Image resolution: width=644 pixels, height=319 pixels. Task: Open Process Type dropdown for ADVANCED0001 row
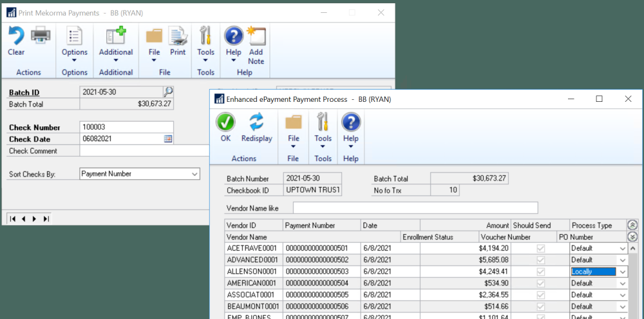tap(622, 260)
